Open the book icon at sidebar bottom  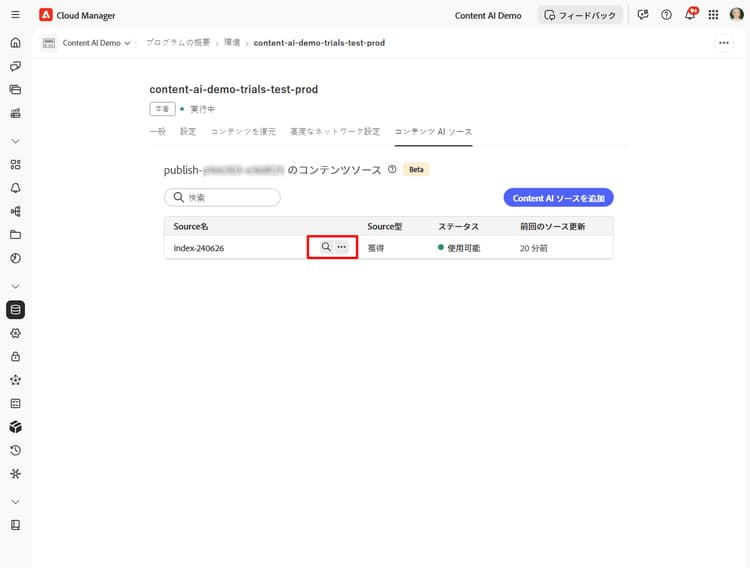coord(15,525)
